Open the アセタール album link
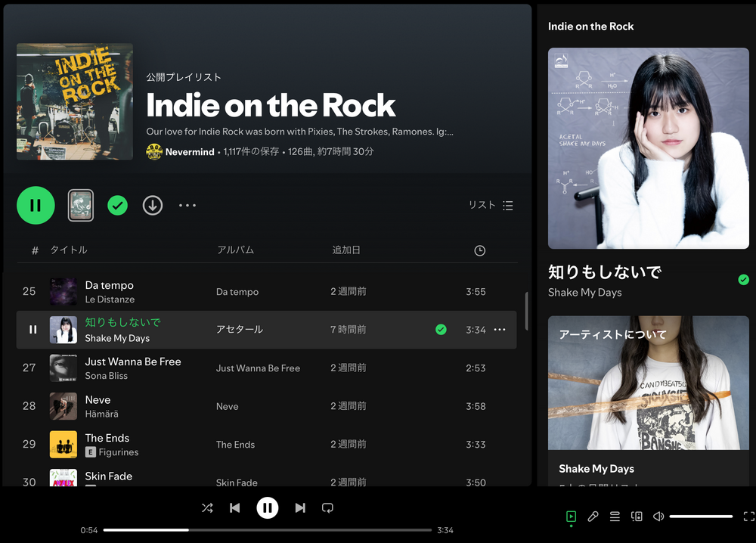 point(240,330)
